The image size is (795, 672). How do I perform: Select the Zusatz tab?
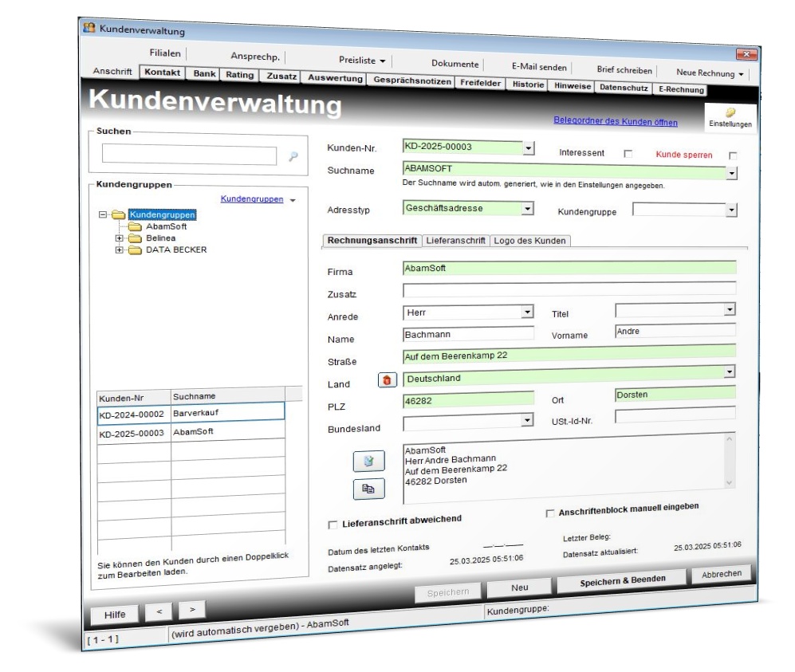coord(281,77)
